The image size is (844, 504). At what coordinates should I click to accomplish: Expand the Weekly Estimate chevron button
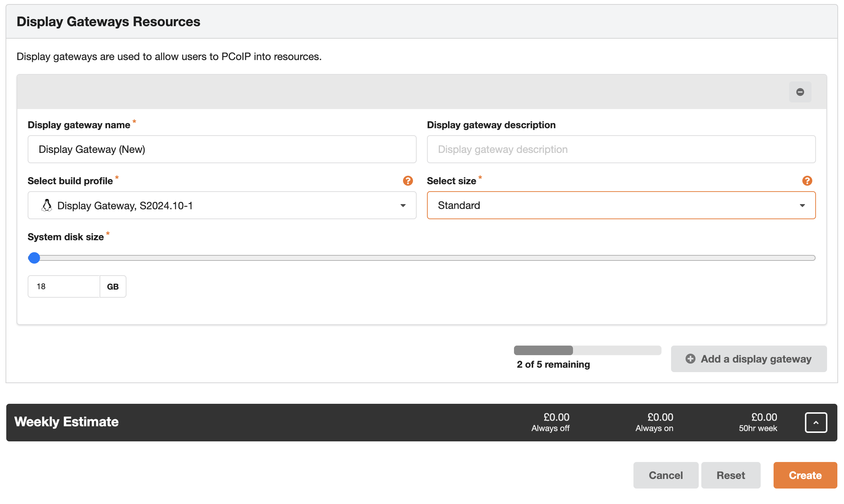click(x=816, y=423)
